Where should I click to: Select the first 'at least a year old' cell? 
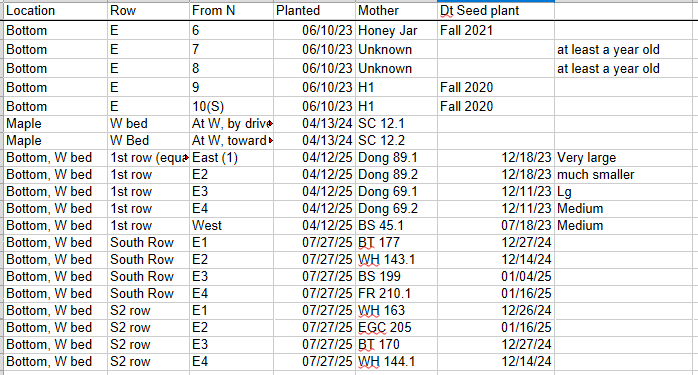click(x=626, y=50)
